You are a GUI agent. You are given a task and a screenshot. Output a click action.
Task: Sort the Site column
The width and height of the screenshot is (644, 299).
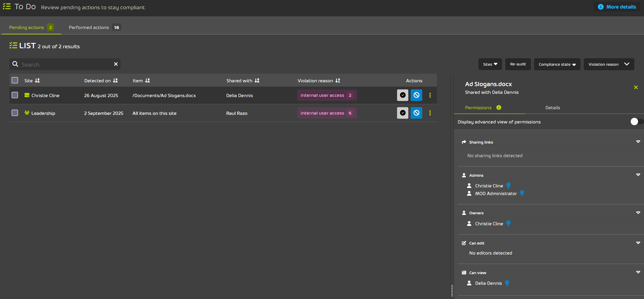37,80
